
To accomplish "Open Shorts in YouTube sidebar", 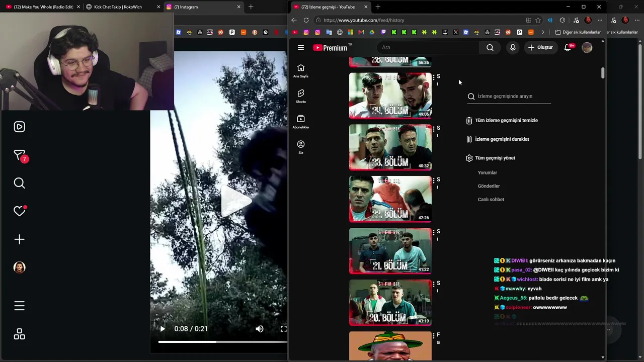I will pyautogui.click(x=301, y=96).
